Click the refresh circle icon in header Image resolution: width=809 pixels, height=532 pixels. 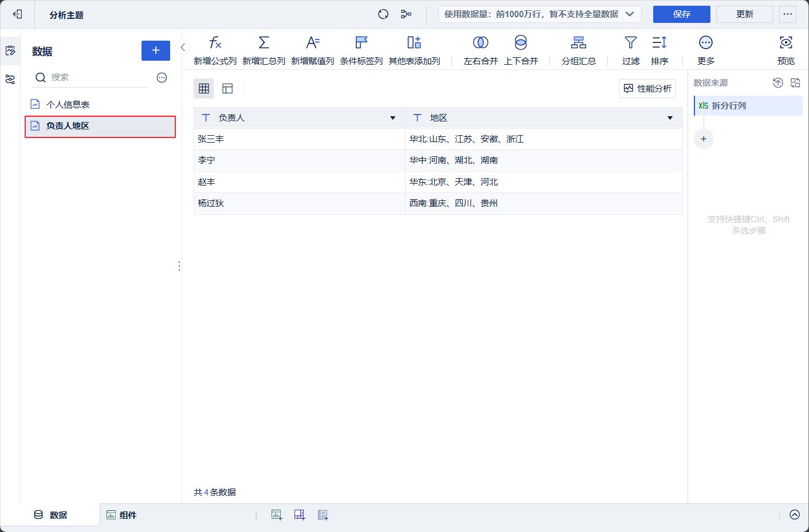click(x=383, y=14)
